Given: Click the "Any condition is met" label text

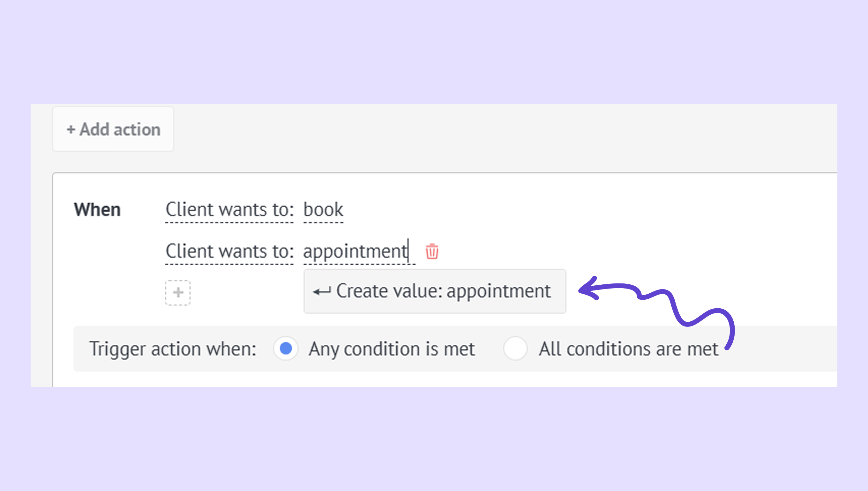Looking at the screenshot, I should (392, 349).
